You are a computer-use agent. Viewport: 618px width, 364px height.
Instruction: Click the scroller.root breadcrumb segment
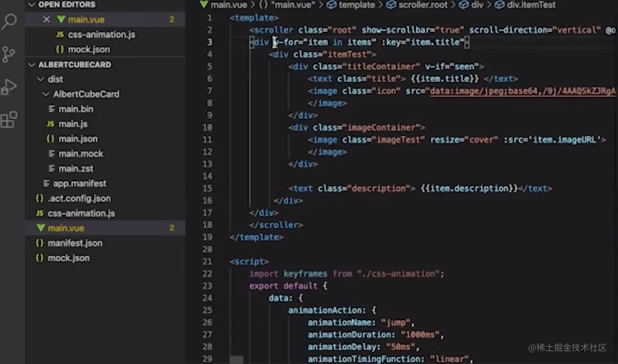pyautogui.click(x=423, y=5)
